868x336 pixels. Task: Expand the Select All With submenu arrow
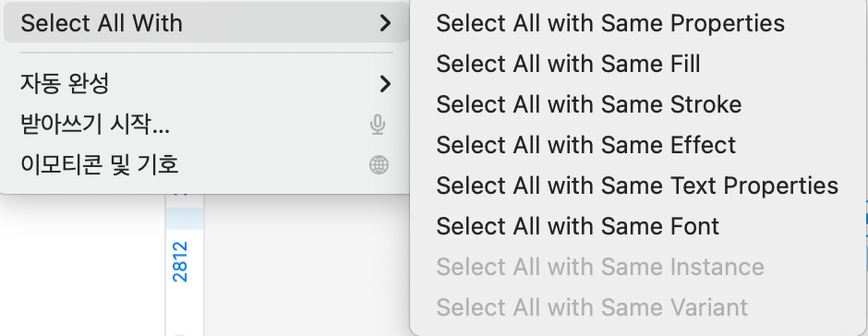click(x=385, y=23)
